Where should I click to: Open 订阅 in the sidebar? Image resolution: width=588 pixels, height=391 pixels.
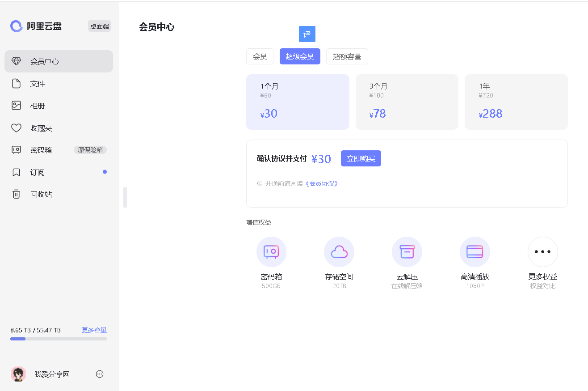pyautogui.click(x=59, y=172)
